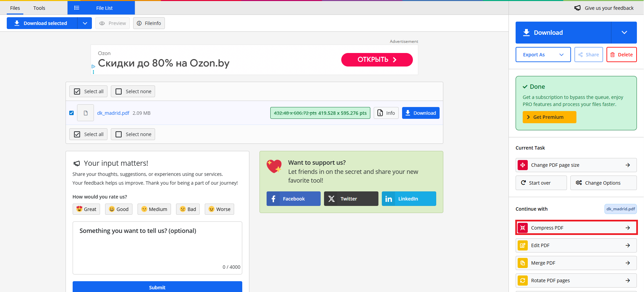Image resolution: width=644 pixels, height=292 pixels.
Task: Expand the large Download button chevron
Action: point(624,33)
